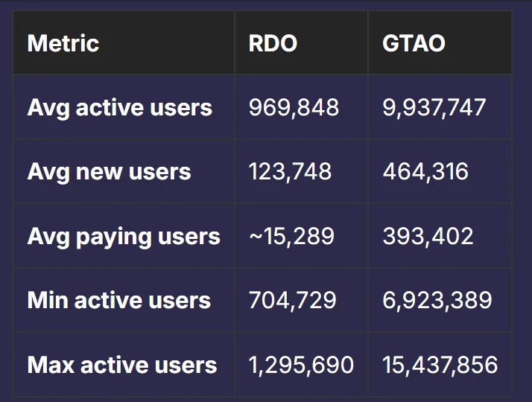Screen dimensions: 532x402
Task: Choose the GTAO minimum value 6,923,389
Action: pyautogui.click(x=437, y=301)
